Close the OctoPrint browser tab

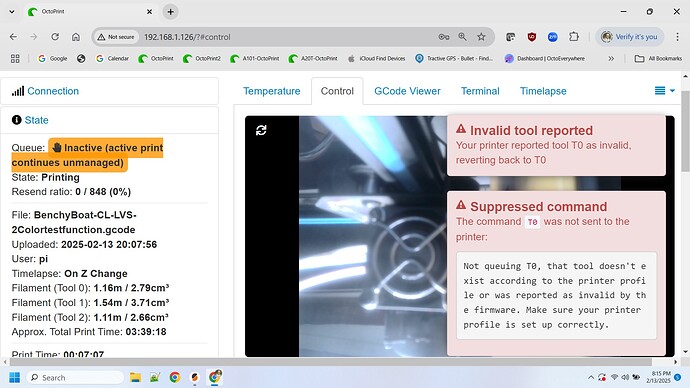click(150, 12)
